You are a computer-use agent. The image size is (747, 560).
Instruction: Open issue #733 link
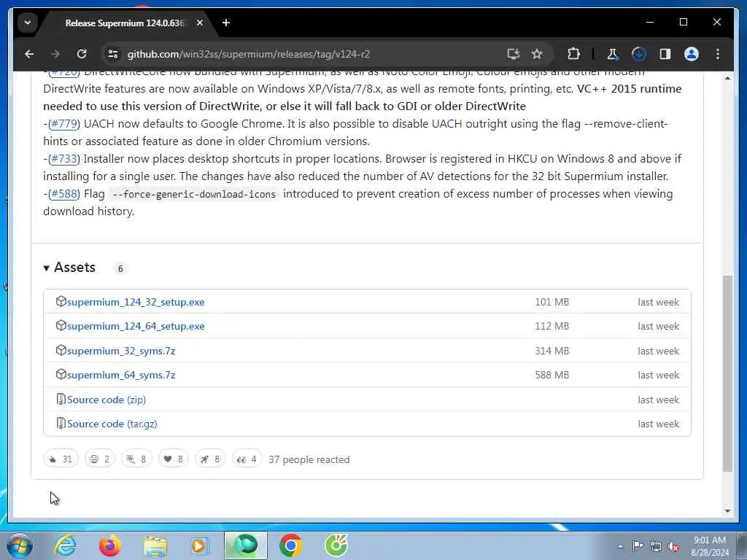click(x=64, y=158)
